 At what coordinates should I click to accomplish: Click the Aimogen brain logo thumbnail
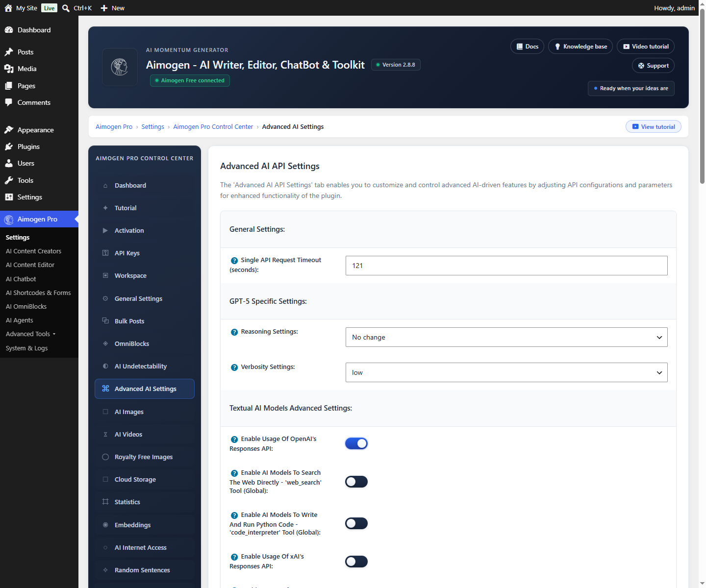click(120, 67)
